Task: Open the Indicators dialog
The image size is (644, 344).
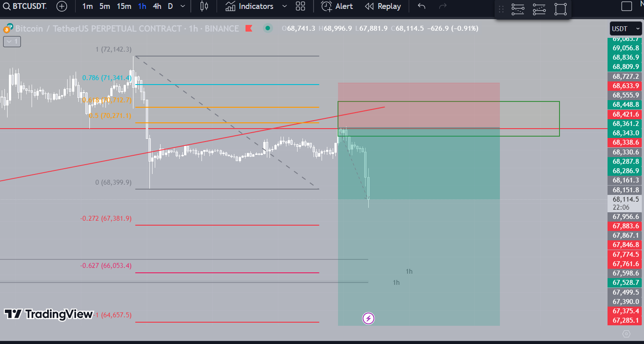Action: click(250, 6)
